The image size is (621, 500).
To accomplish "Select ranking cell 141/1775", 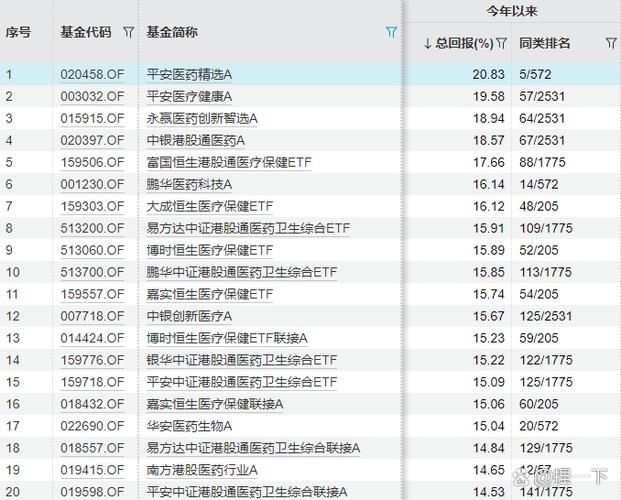I will (546, 492).
